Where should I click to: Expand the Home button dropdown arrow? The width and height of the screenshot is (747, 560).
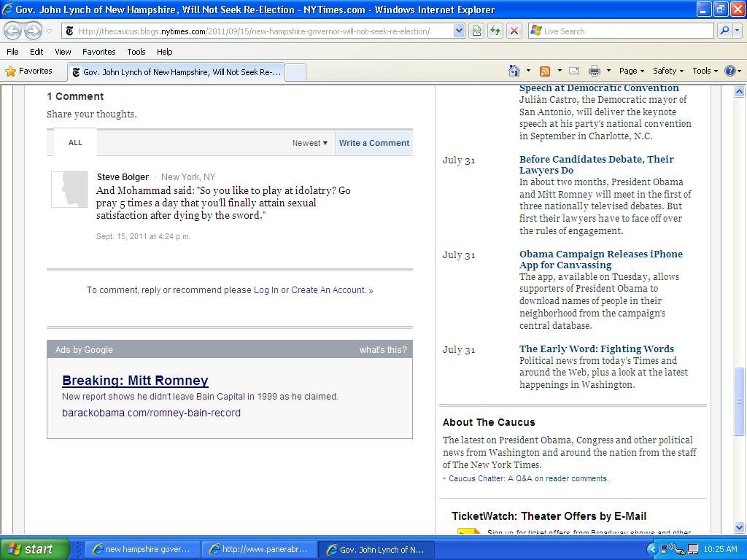(x=528, y=71)
